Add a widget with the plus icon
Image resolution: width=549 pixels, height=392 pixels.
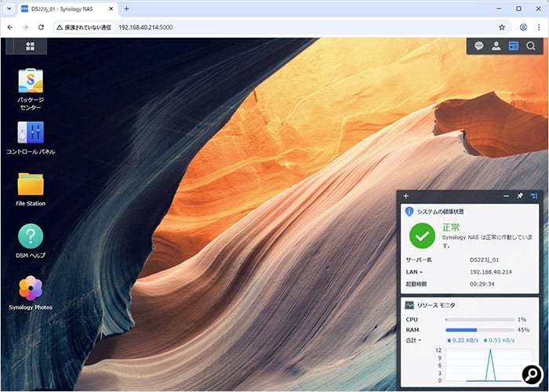click(x=405, y=196)
